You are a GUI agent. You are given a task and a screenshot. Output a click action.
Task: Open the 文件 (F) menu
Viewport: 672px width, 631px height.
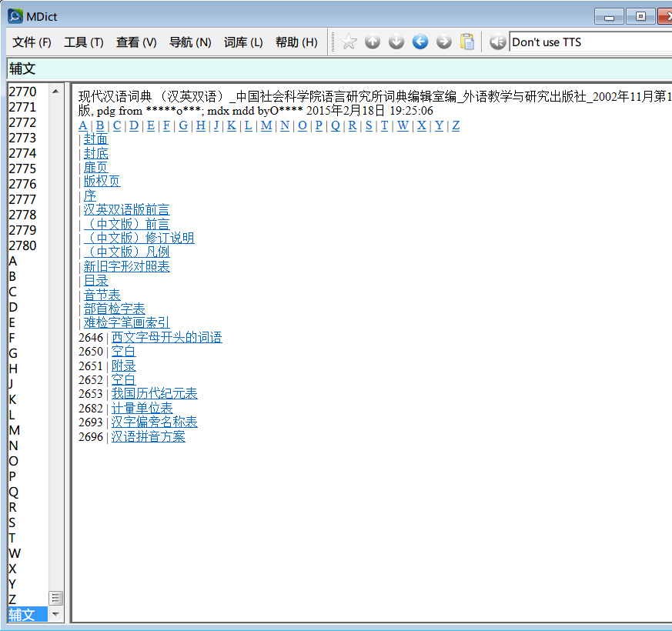coord(32,42)
